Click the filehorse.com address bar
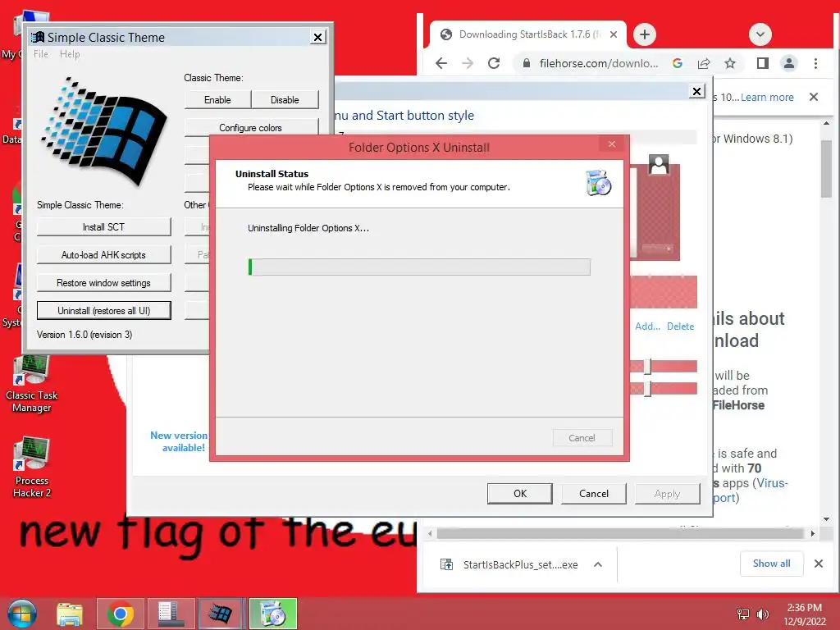This screenshot has width=840, height=630. 598,63
